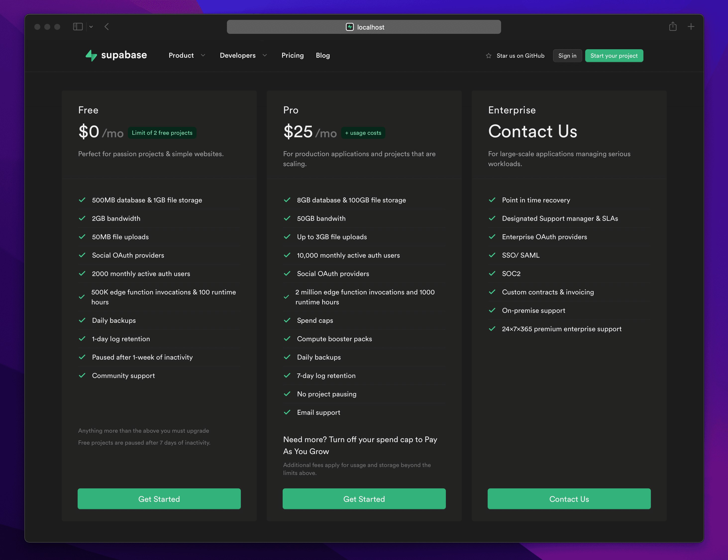728x560 pixels.
Task: Open a new tab with plus icon
Action: tap(691, 27)
